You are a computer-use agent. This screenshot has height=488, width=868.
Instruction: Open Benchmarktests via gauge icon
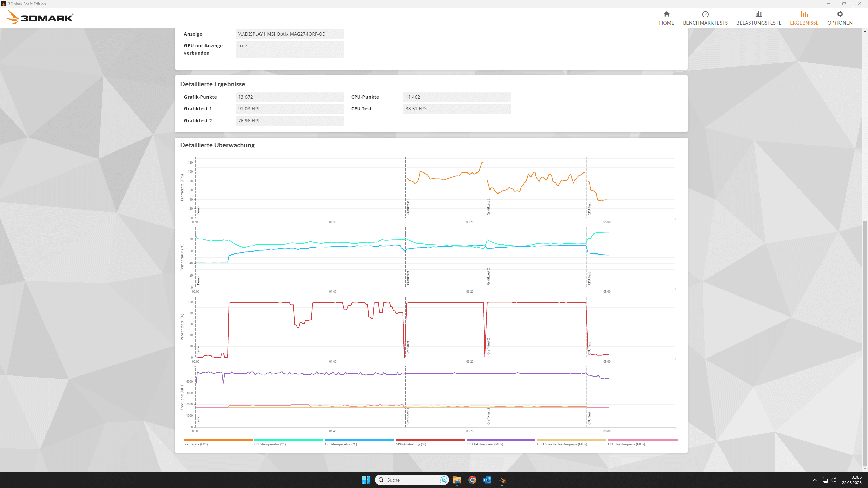coord(705,14)
